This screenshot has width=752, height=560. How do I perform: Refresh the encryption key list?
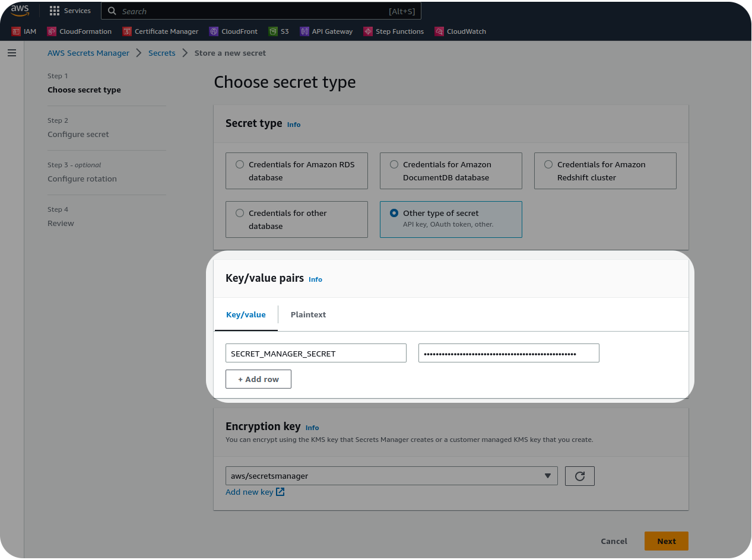click(x=579, y=476)
